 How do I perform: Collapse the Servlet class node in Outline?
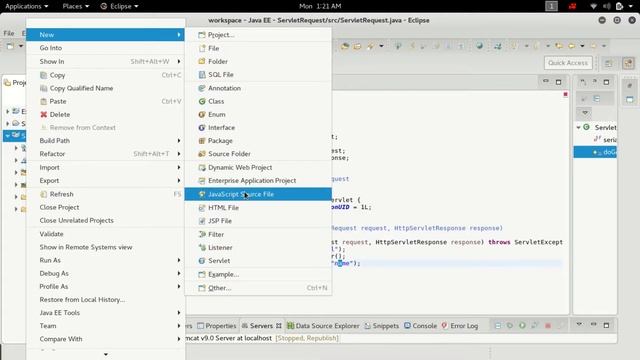pyautogui.click(x=578, y=127)
